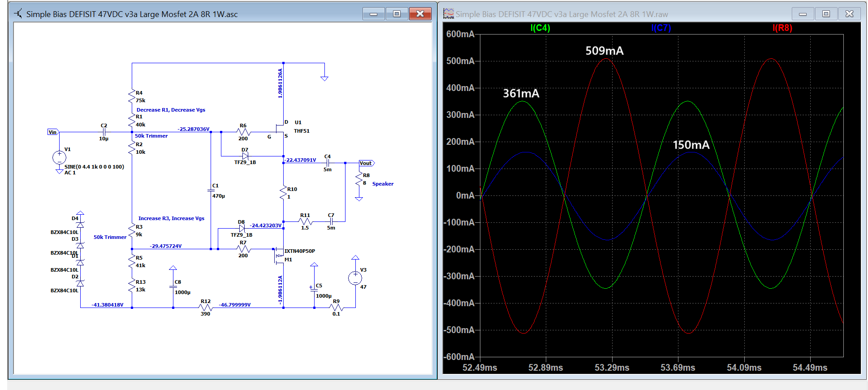This screenshot has height=390, width=868.
Task: Click the -22.437091V node voltage label
Action: (300, 160)
